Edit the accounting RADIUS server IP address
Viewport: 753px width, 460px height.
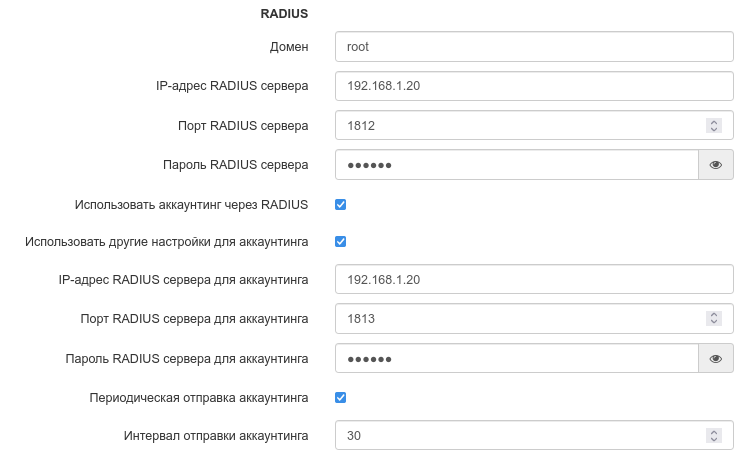click(x=535, y=280)
